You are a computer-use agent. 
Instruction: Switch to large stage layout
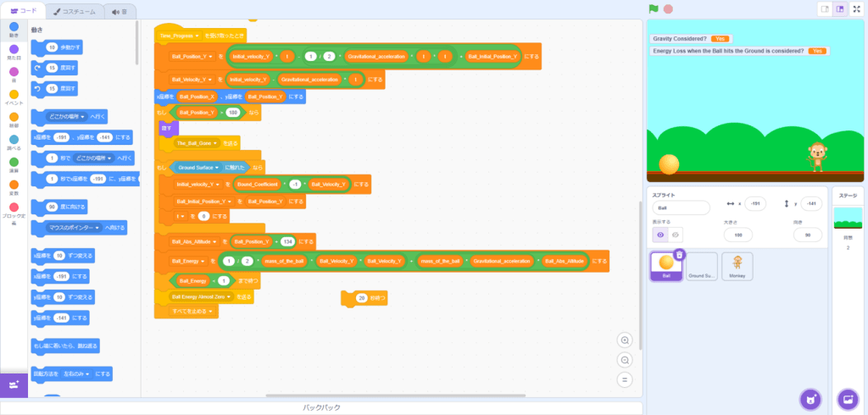coord(839,8)
